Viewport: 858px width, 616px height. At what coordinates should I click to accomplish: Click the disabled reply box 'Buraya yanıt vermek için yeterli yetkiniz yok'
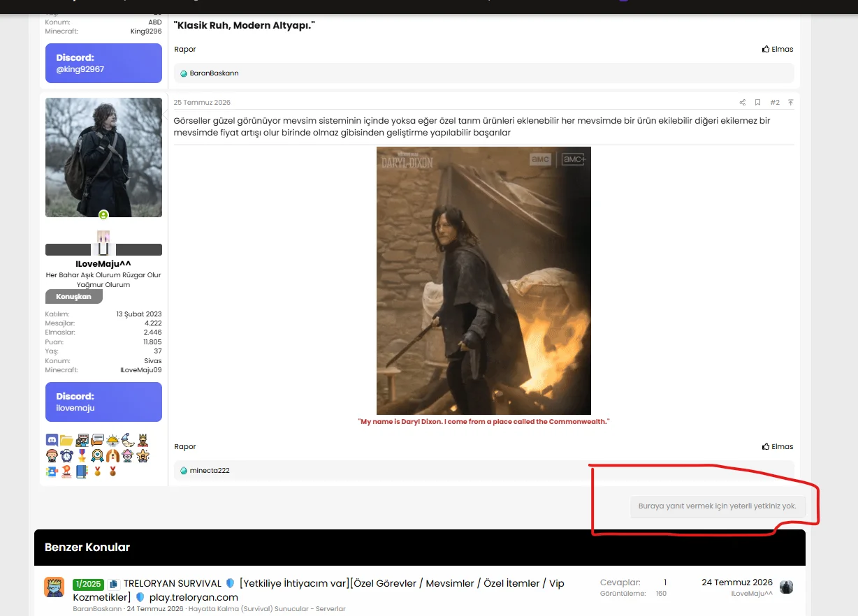coord(718,506)
